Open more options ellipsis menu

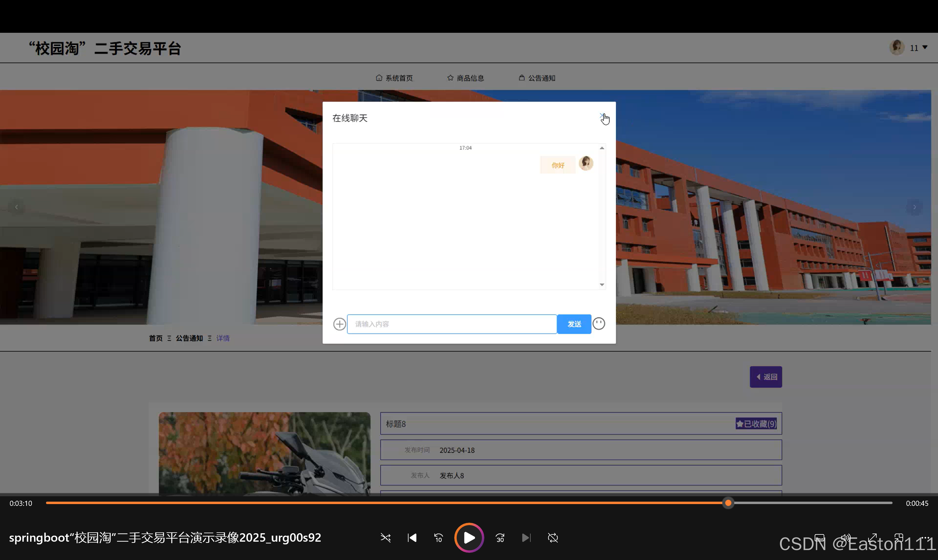click(x=925, y=537)
